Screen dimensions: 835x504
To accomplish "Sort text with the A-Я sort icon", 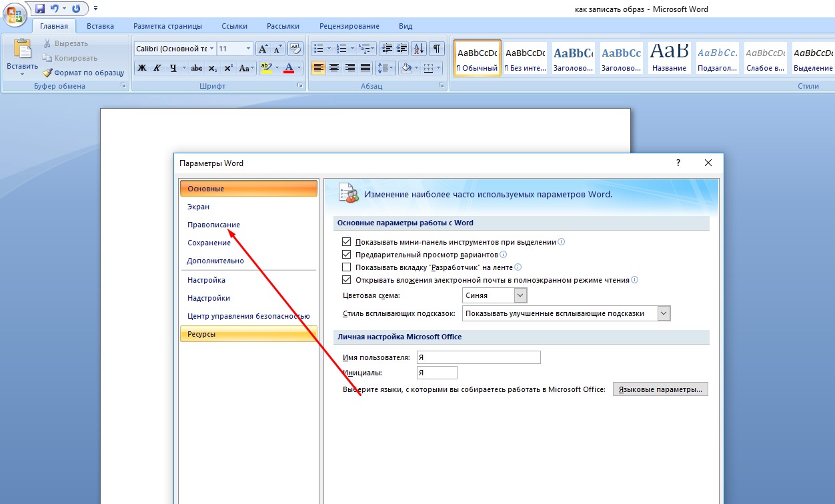I will [x=420, y=49].
